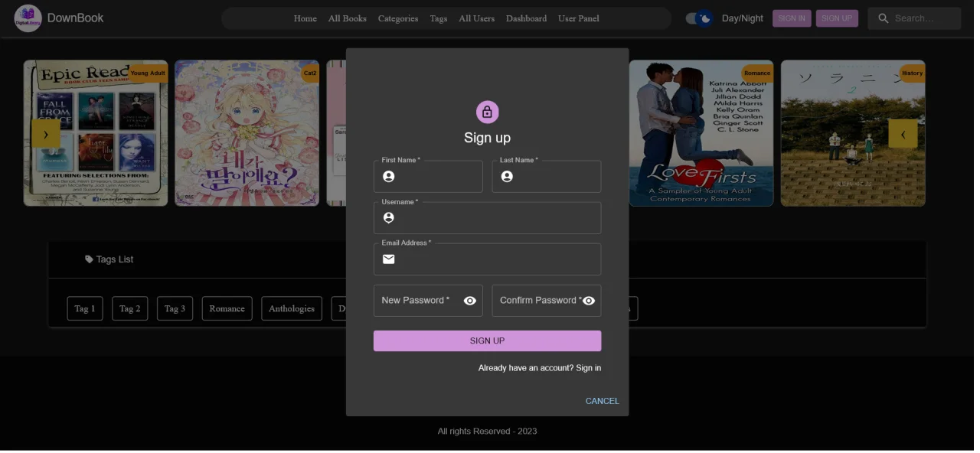Click the CANCEL button in dialog
The image size is (980, 453).
(603, 401)
